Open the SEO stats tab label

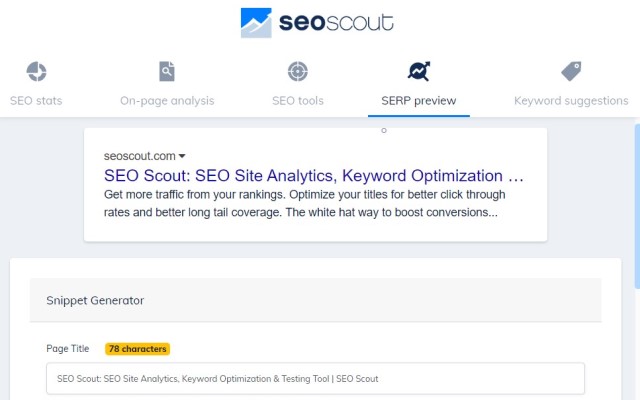(x=36, y=100)
